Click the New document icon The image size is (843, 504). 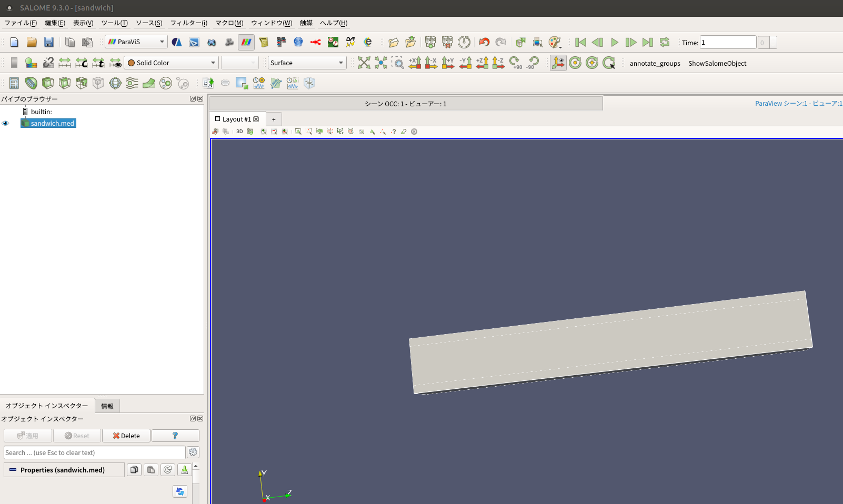(x=14, y=42)
